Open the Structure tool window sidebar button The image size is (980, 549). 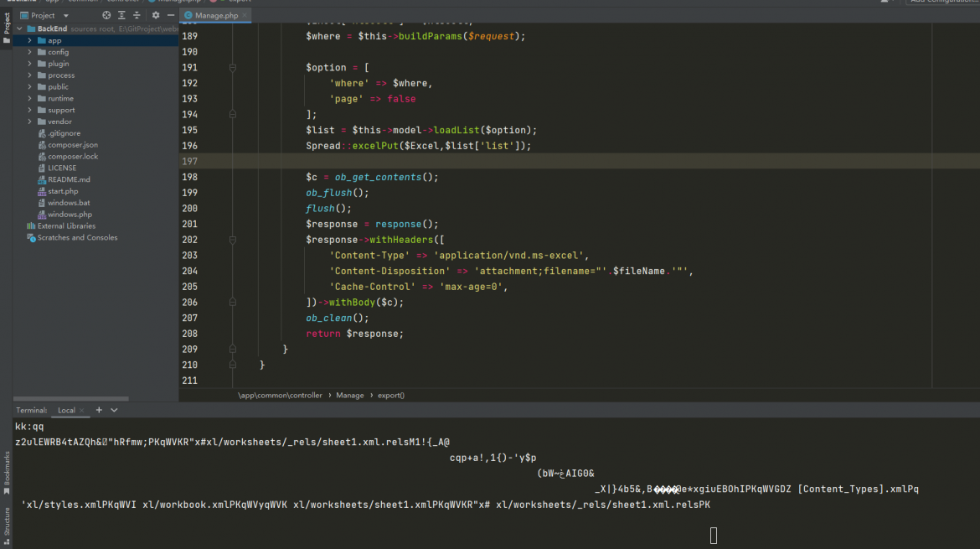pos(6,526)
